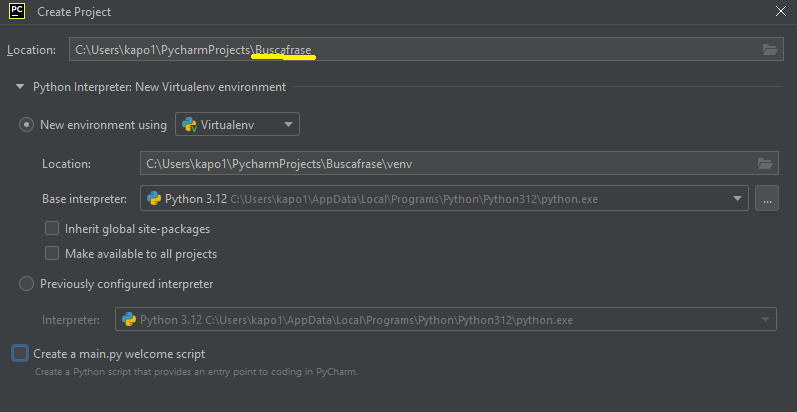The image size is (797, 412).
Task: Open the Virtualenv environment type dropdown
Action: click(x=237, y=124)
